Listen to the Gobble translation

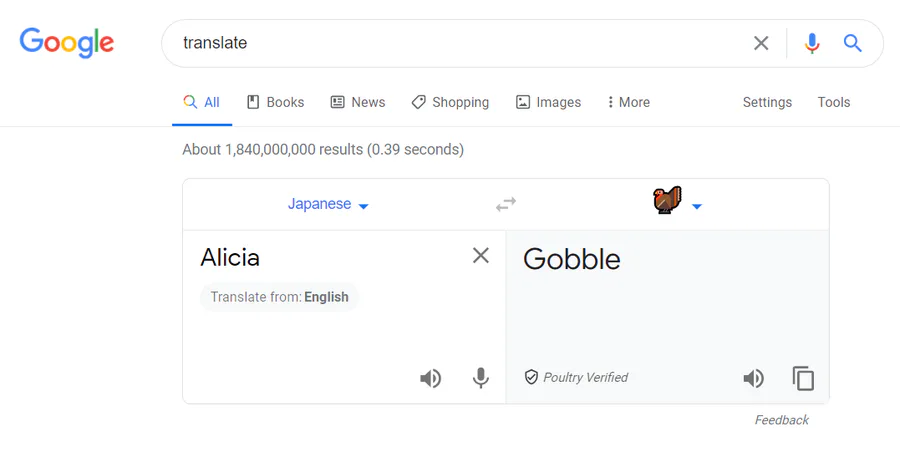click(x=754, y=378)
